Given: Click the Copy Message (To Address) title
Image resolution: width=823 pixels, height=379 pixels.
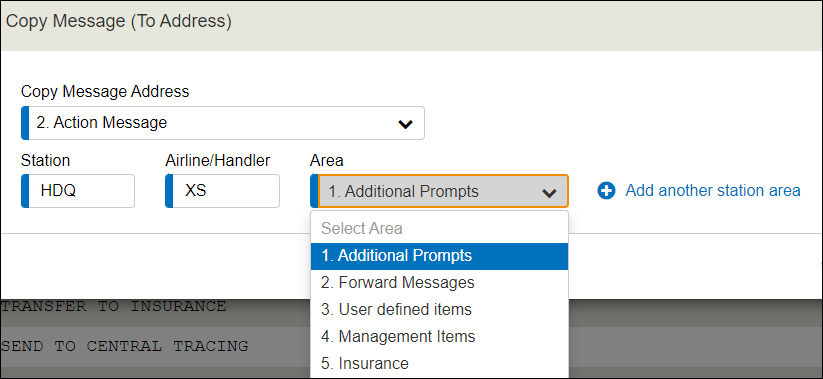Looking at the screenshot, I should click(x=119, y=22).
